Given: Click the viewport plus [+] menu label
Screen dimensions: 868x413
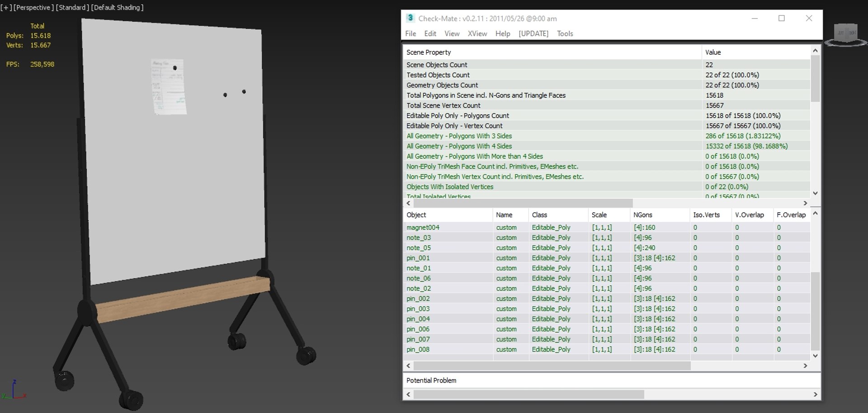Looking at the screenshot, I should [6, 8].
